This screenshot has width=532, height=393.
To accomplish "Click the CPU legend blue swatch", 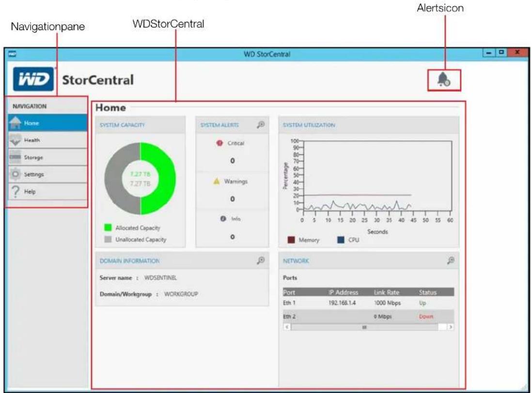I will tap(341, 240).
